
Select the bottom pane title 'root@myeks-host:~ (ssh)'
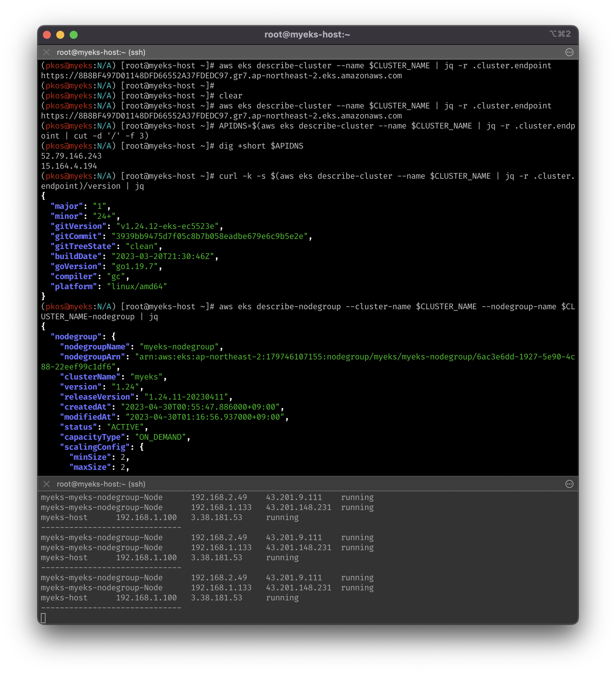101,484
